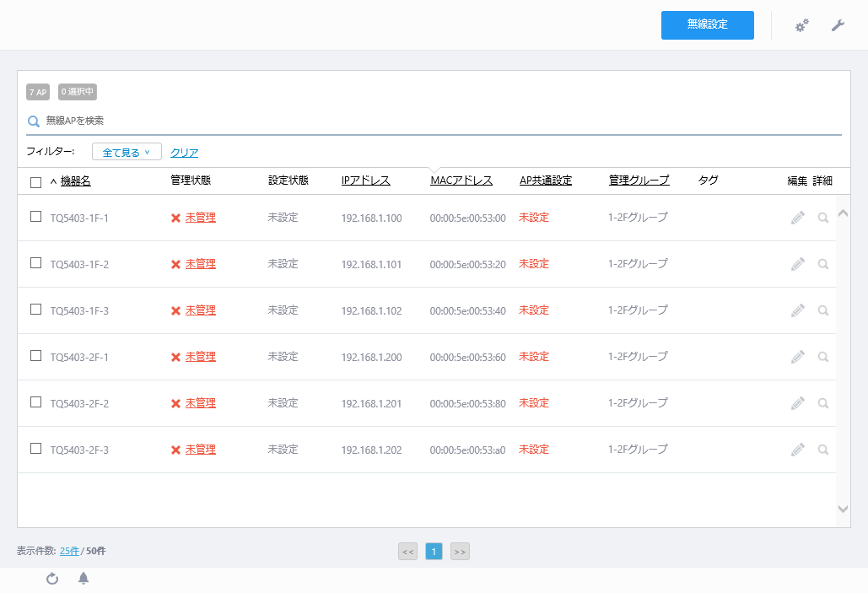The image size is (868, 593).
Task: Edit TQ5403-1F-1 with pencil icon
Action: 798,218
